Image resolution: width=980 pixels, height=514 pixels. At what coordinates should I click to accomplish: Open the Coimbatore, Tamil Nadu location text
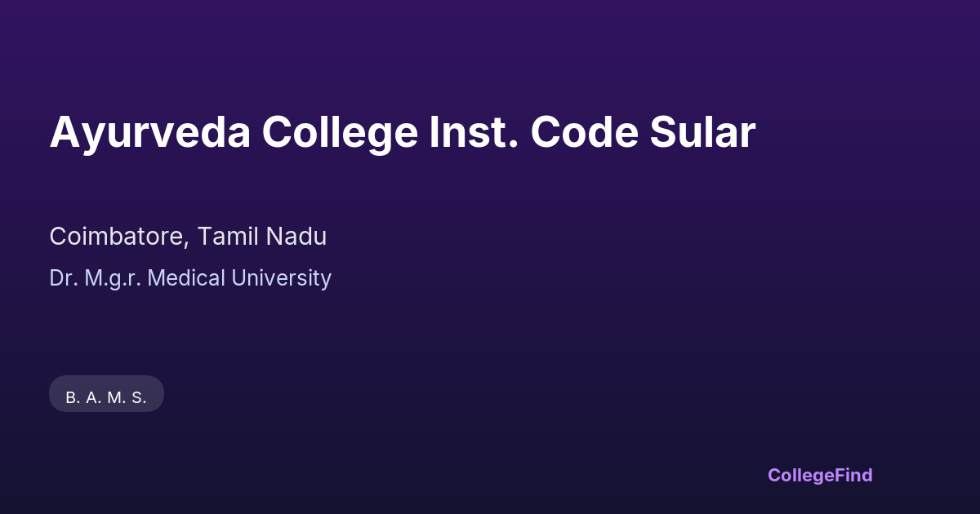[x=188, y=237]
